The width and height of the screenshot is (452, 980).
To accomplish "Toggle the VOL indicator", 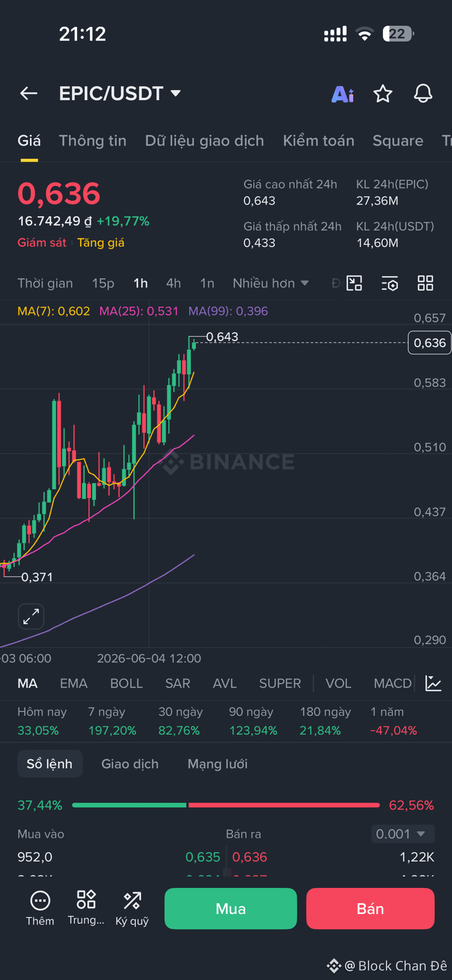I will 338,683.
